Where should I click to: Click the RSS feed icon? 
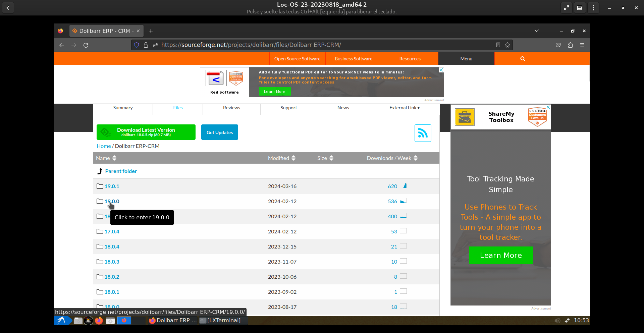(x=423, y=133)
